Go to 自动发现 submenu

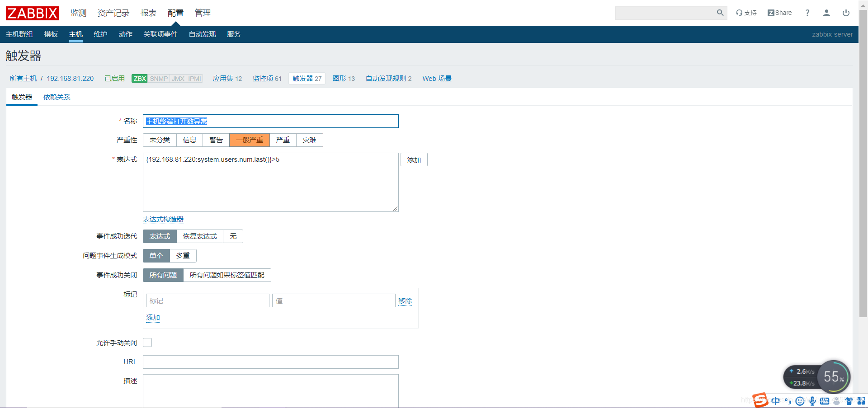[202, 34]
